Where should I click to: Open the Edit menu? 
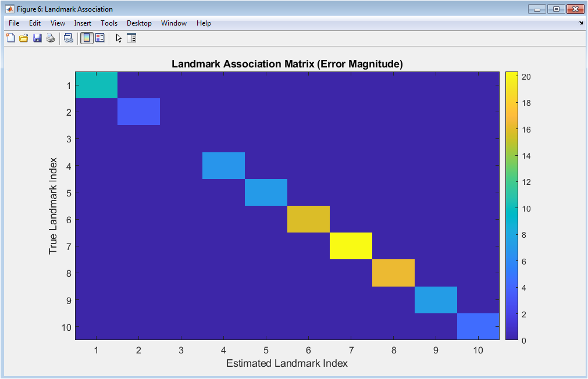coord(35,23)
